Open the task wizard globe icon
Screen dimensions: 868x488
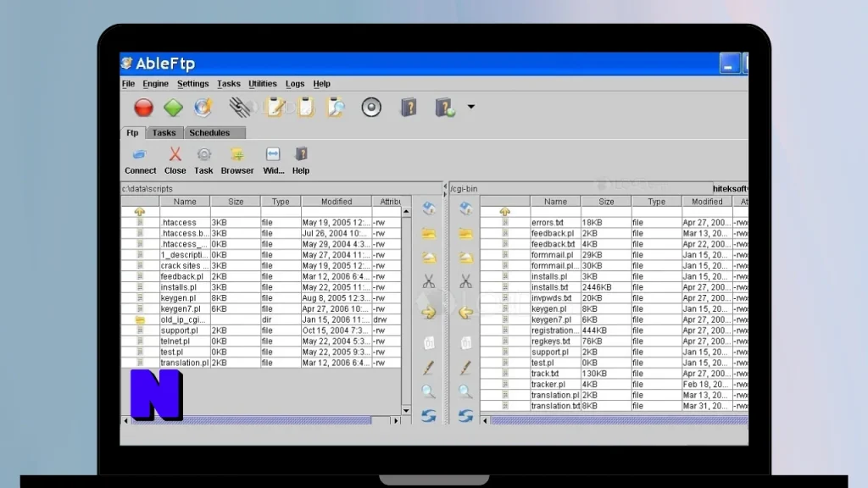click(203, 108)
